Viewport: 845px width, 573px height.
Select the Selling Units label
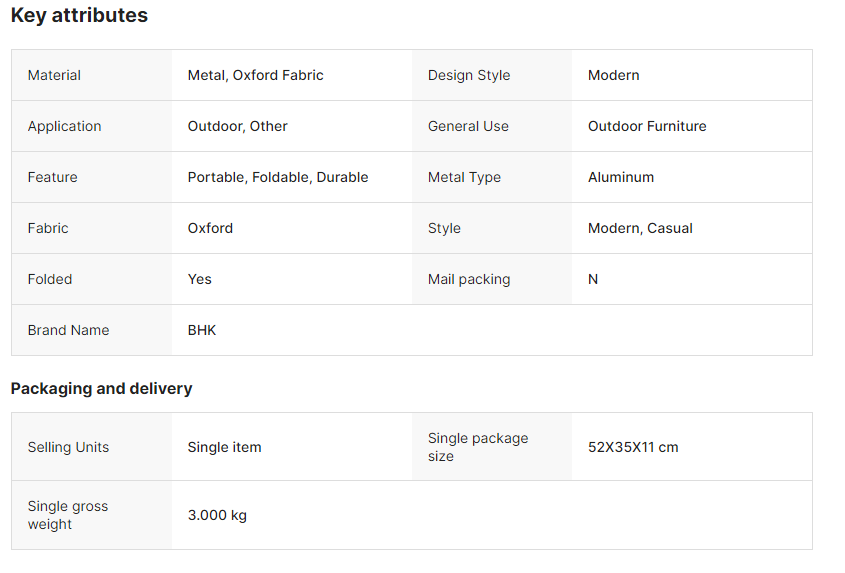(68, 447)
